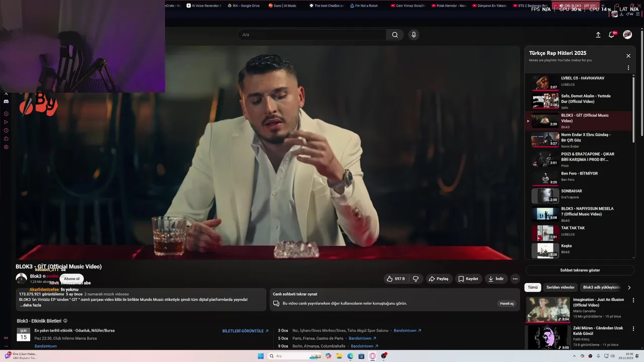Screen dimensions: 644x362
Task: Play Keşke by Blok3
Action: 579,250
